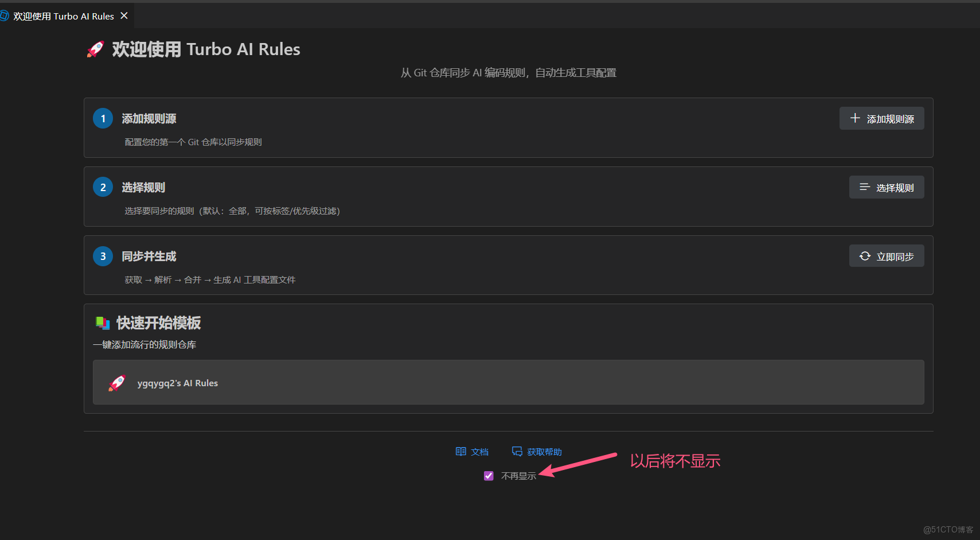Close the 欢迎使用 Turbo AI Rules tab
980x540 pixels.
click(x=124, y=16)
